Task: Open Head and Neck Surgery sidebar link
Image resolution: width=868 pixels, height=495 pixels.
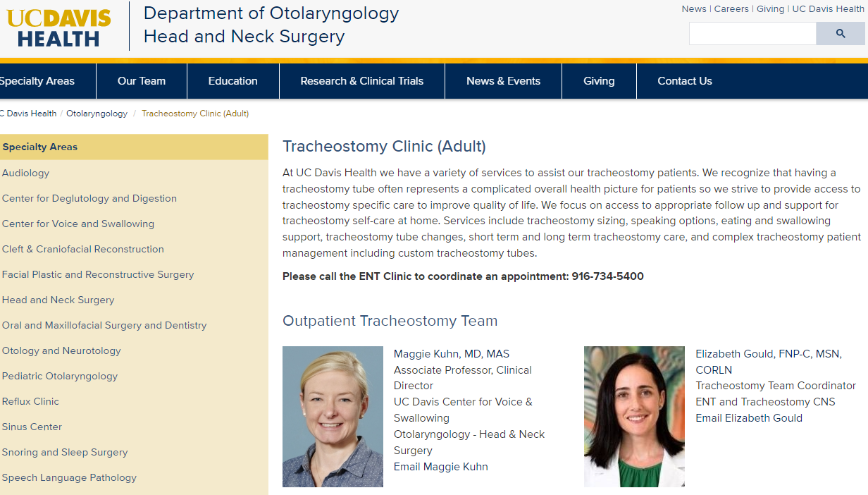Action: coord(58,300)
